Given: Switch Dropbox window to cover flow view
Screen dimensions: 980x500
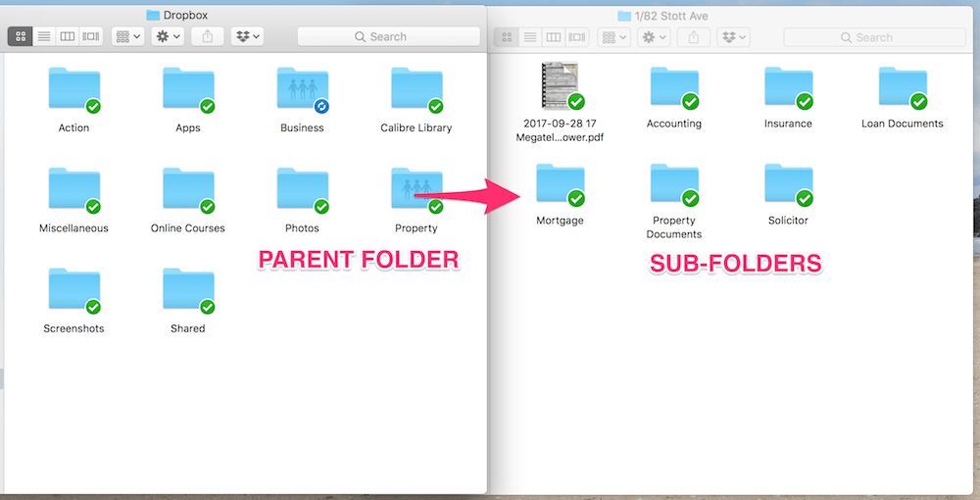Looking at the screenshot, I should [x=91, y=36].
